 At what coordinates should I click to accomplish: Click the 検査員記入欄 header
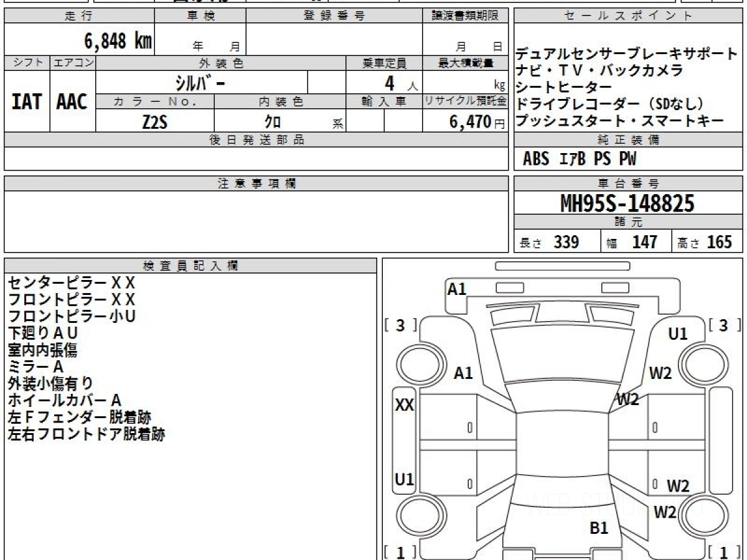190,266
